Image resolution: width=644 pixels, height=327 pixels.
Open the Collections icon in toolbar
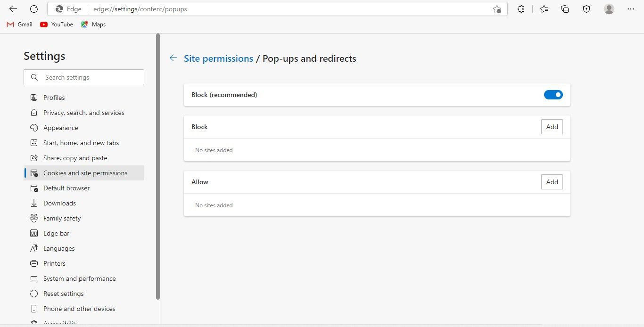(565, 9)
